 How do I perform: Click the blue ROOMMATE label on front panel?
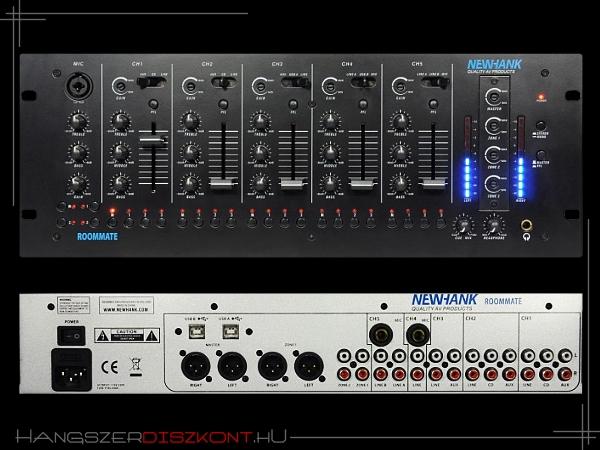click(97, 236)
